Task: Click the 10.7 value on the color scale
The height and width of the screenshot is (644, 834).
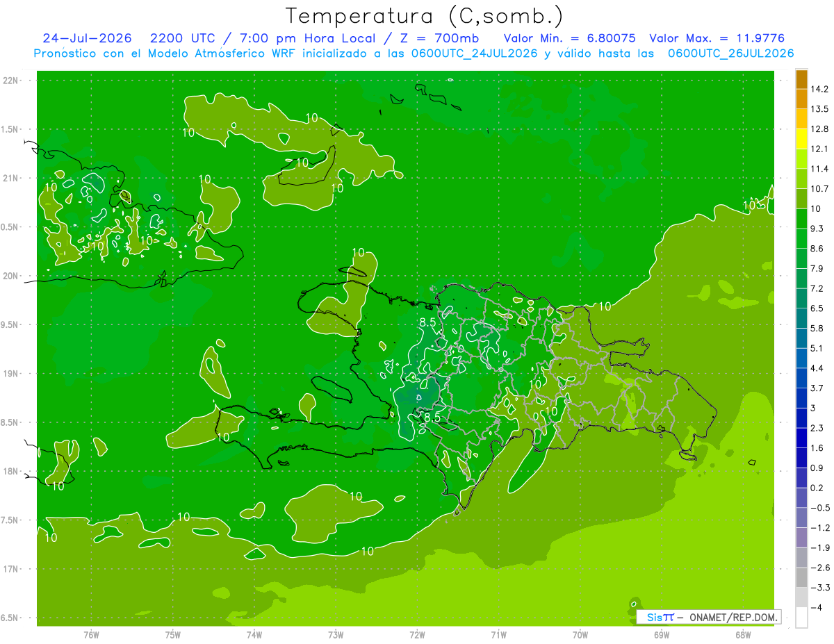Action: click(x=820, y=189)
